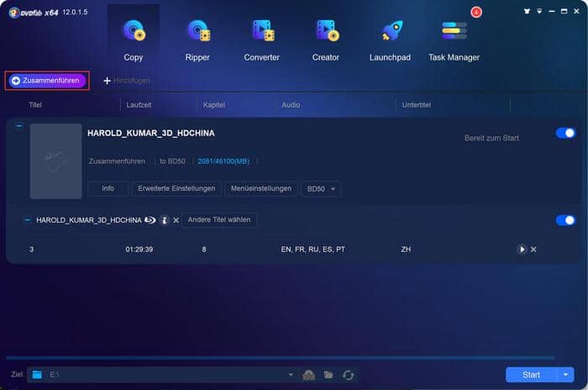Click Andere Titel wählen

pyautogui.click(x=219, y=219)
